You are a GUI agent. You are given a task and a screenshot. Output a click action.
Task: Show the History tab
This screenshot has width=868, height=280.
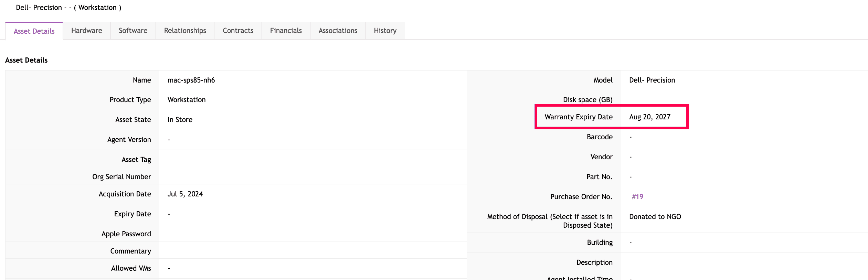point(385,31)
